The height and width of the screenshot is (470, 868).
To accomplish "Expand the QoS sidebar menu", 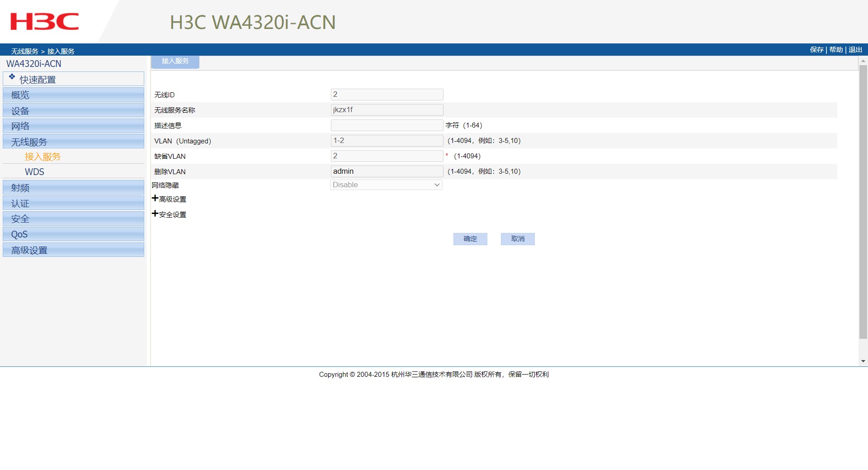I will pyautogui.click(x=73, y=234).
